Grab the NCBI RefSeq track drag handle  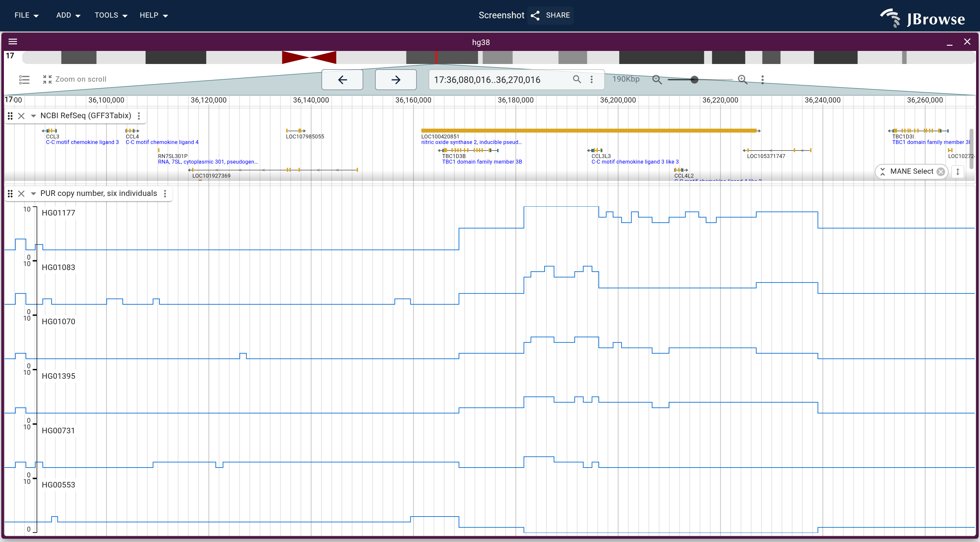[x=10, y=116]
